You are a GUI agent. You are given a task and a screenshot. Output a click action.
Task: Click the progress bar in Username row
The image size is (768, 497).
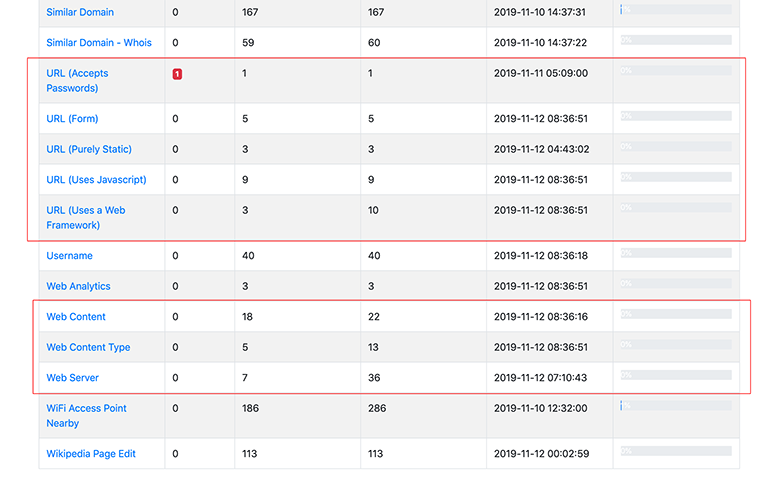(676, 254)
